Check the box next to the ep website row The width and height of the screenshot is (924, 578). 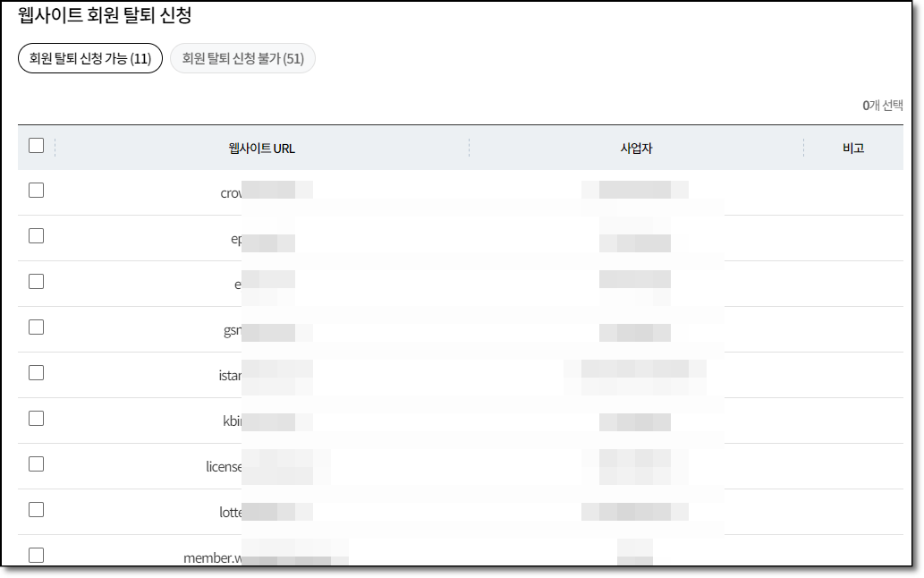pos(36,236)
